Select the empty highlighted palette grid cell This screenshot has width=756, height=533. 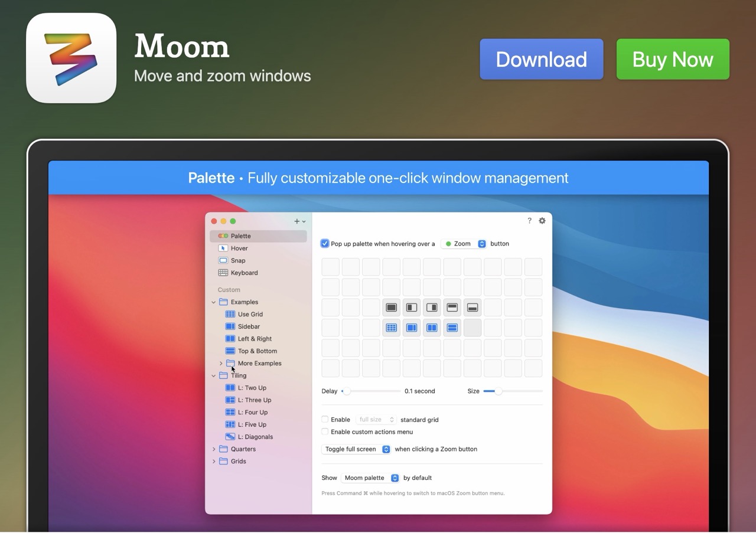[472, 328]
